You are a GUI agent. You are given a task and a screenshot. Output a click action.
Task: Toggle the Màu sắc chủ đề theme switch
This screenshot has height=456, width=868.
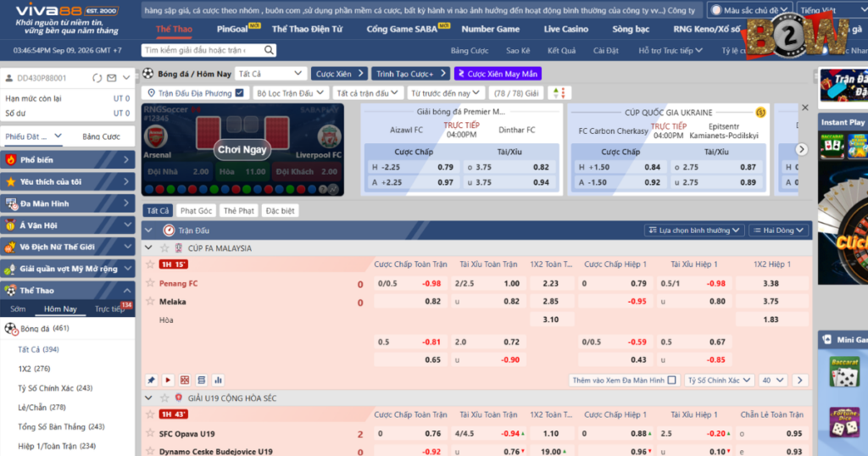(x=716, y=10)
